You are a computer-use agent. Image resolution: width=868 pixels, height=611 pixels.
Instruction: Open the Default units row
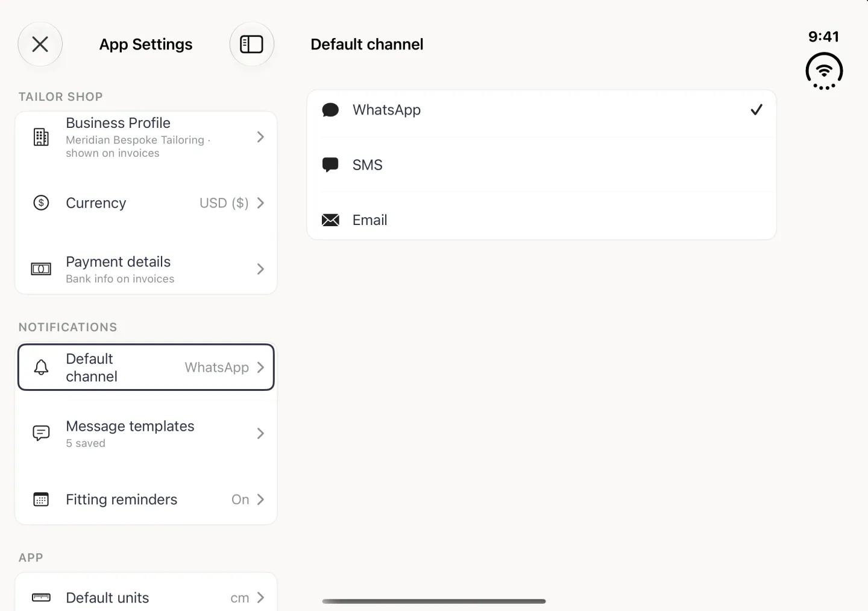point(146,596)
